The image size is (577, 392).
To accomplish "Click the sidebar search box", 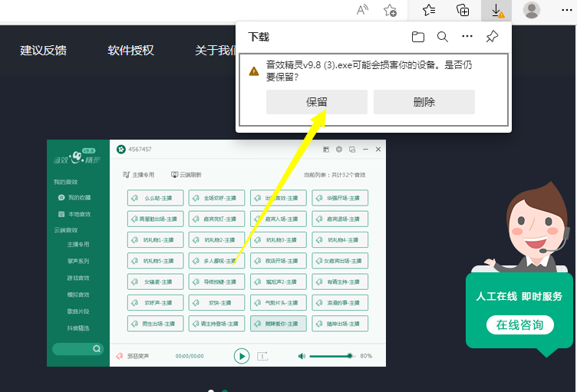I will click(x=78, y=349).
